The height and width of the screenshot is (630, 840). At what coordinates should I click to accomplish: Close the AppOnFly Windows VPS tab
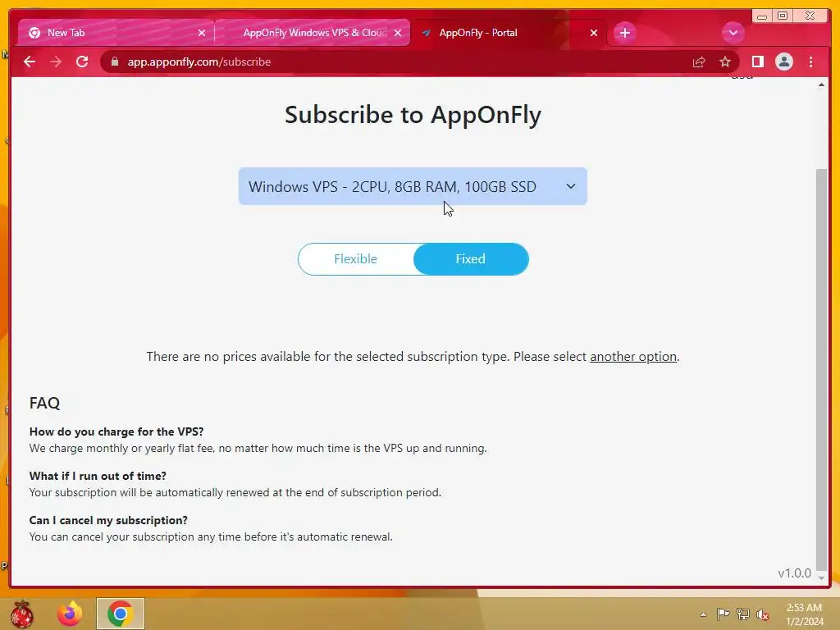[x=398, y=33]
